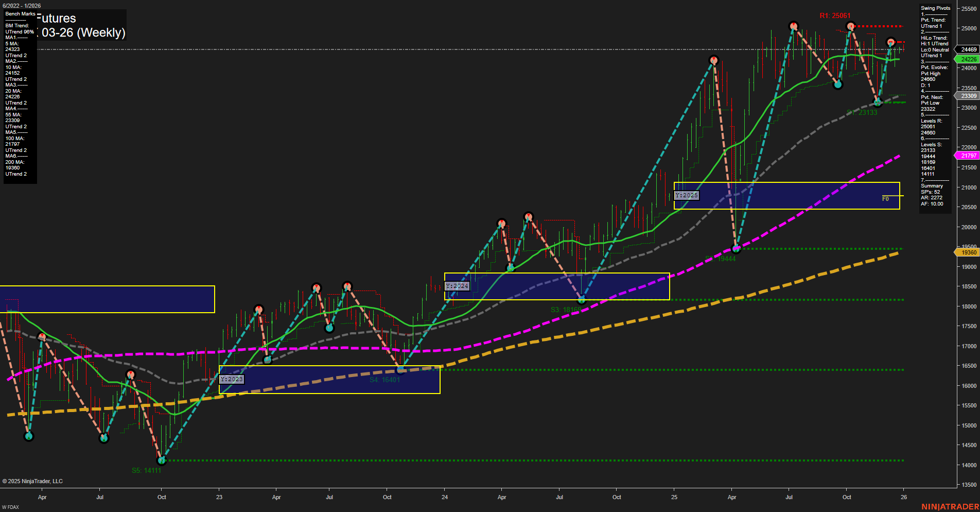Image resolution: width=980 pixels, height=512 pixels.
Task: Click the © 2025 NinjaTrader, LLC link
Action: [33, 481]
